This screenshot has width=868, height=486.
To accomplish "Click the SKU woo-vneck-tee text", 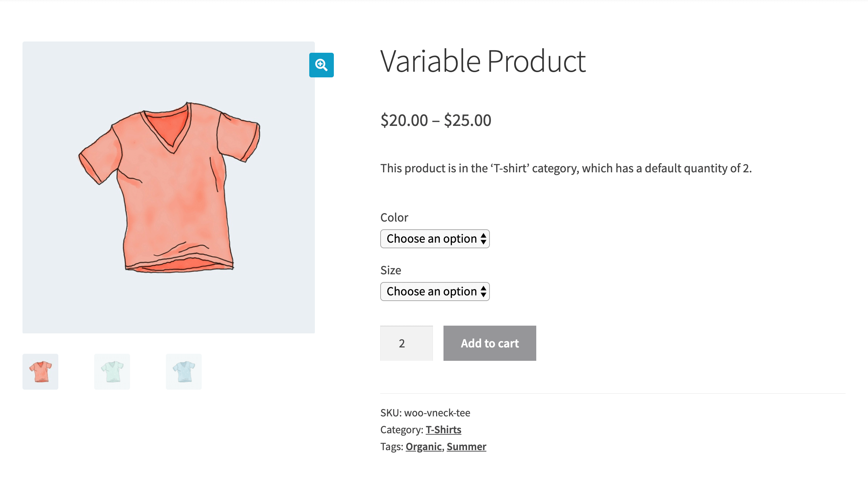I will coord(426,413).
